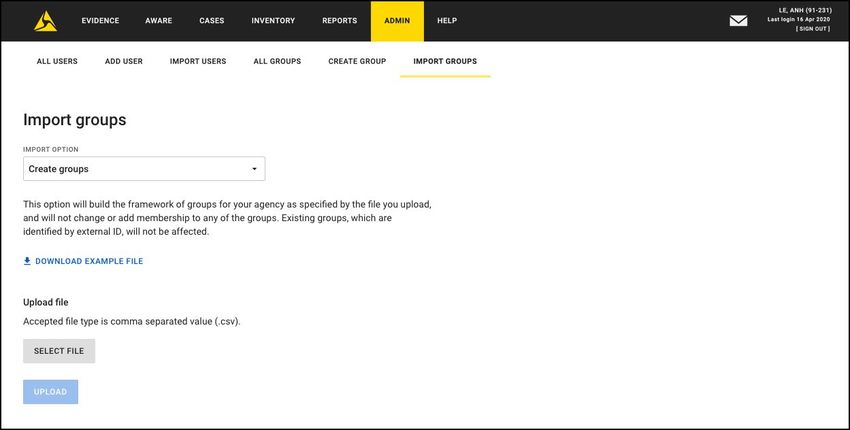The width and height of the screenshot is (850, 430).
Task: Click the download arrow icon beside Download Example File
Action: 27,261
